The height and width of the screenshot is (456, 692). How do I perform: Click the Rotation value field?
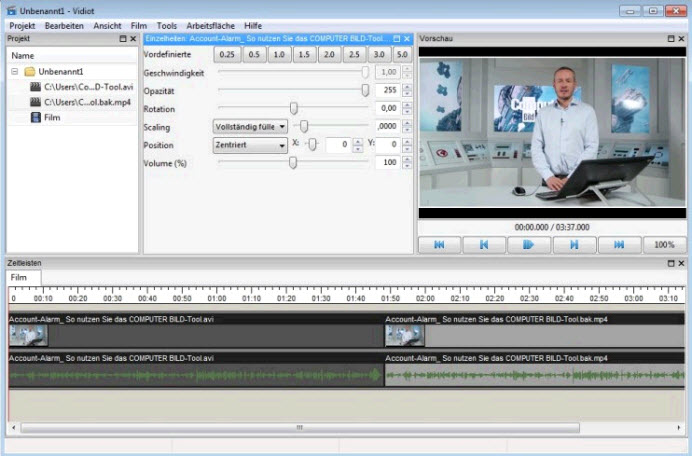pyautogui.click(x=387, y=108)
